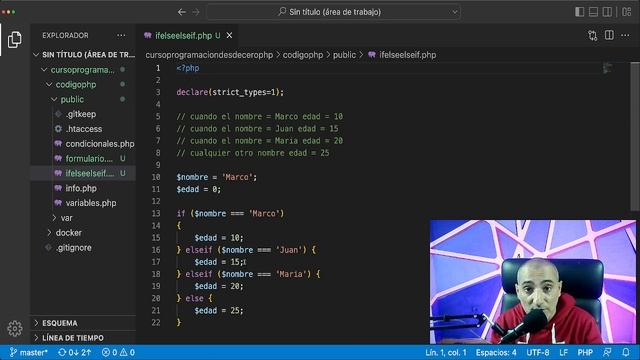Click line number 13 in the gutter
This screenshot has height=360, width=640.
pos(156,213)
